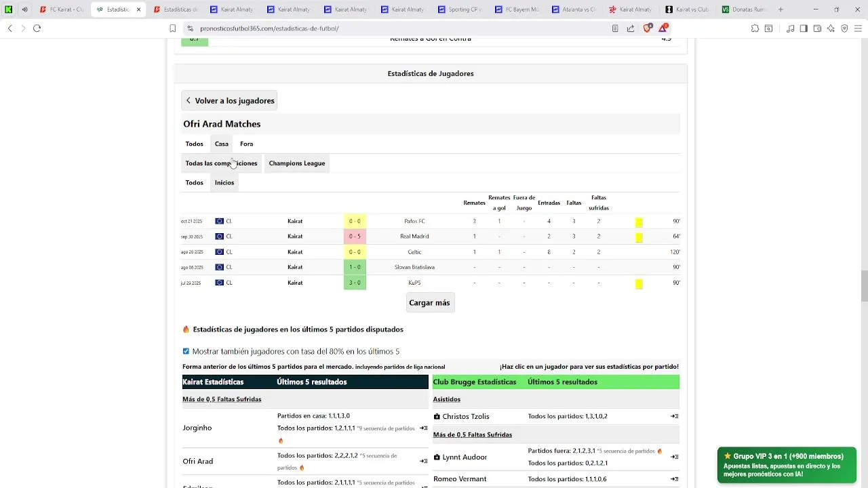Bookmark this page with the bookmark icon
This screenshot has height=488, width=868.
pos(172,28)
